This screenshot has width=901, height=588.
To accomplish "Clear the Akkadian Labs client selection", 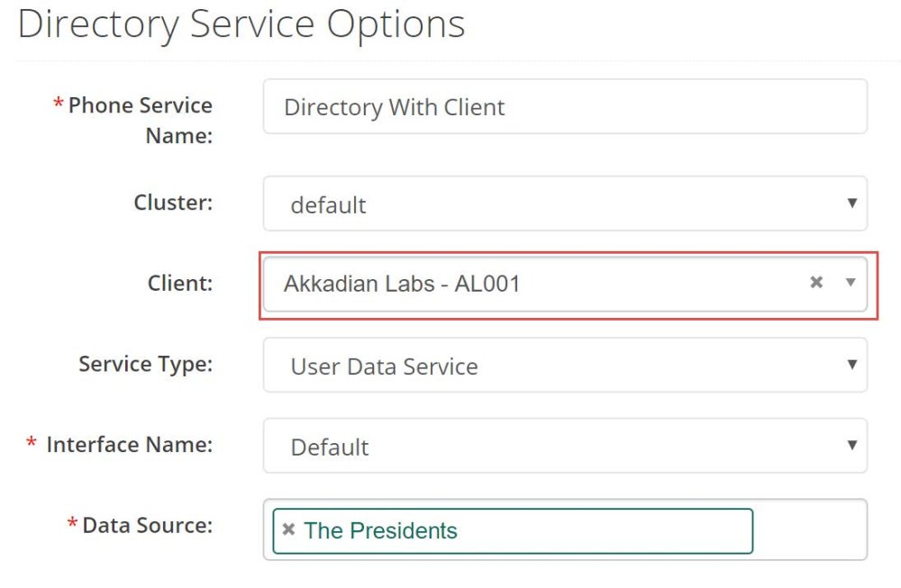I will tap(816, 283).
